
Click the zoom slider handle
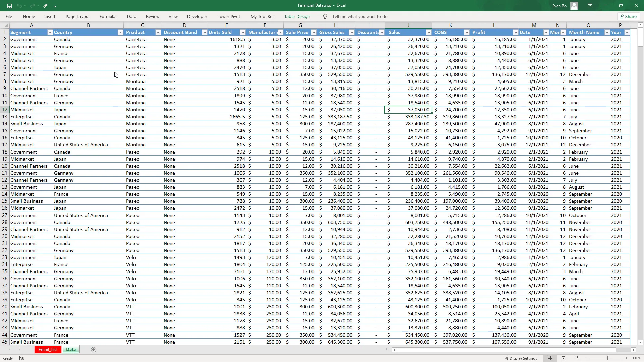tap(607, 358)
